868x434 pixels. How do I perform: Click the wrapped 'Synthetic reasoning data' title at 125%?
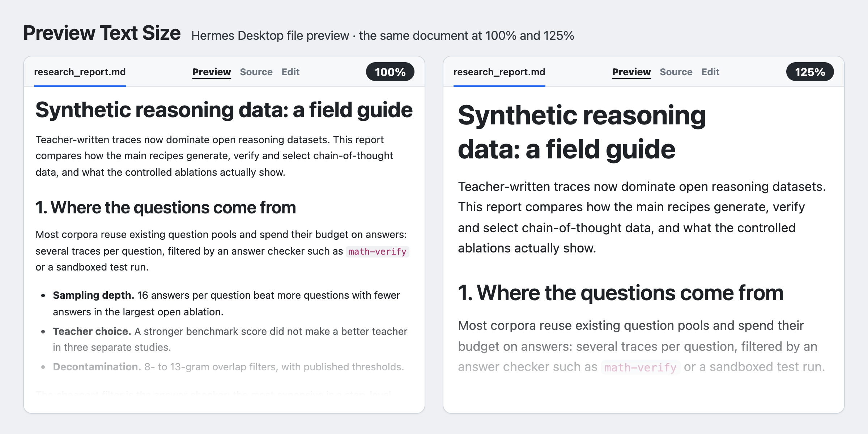(x=582, y=132)
